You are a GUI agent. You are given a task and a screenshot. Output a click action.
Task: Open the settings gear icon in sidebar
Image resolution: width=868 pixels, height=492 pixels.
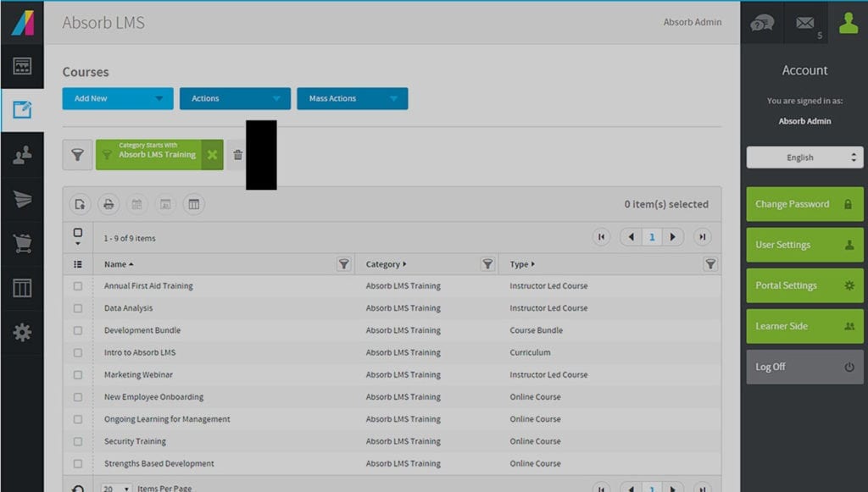click(22, 332)
